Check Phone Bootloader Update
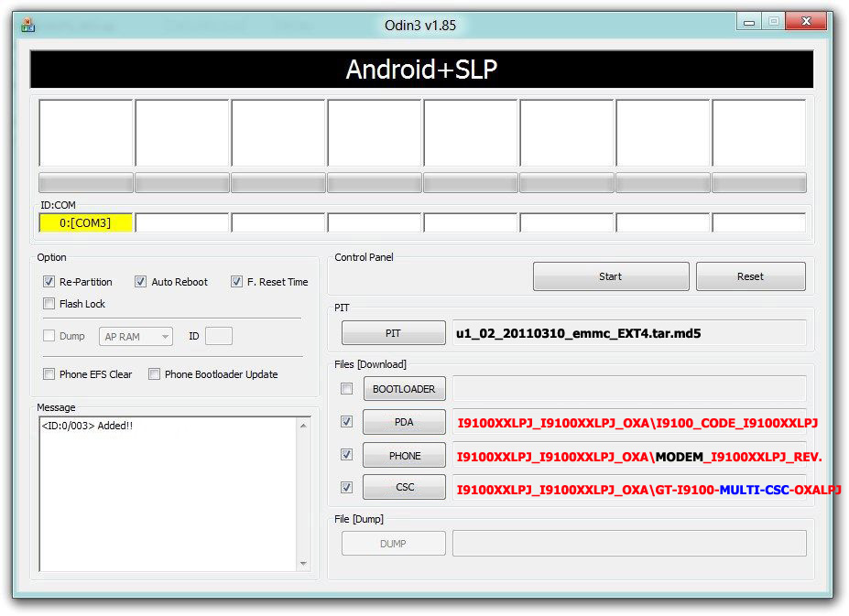 coord(154,374)
